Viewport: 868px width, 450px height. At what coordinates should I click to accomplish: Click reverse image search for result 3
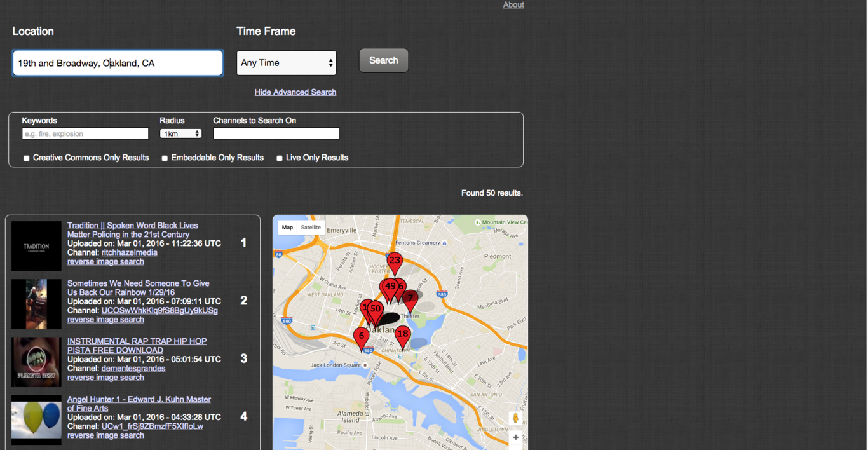click(105, 377)
